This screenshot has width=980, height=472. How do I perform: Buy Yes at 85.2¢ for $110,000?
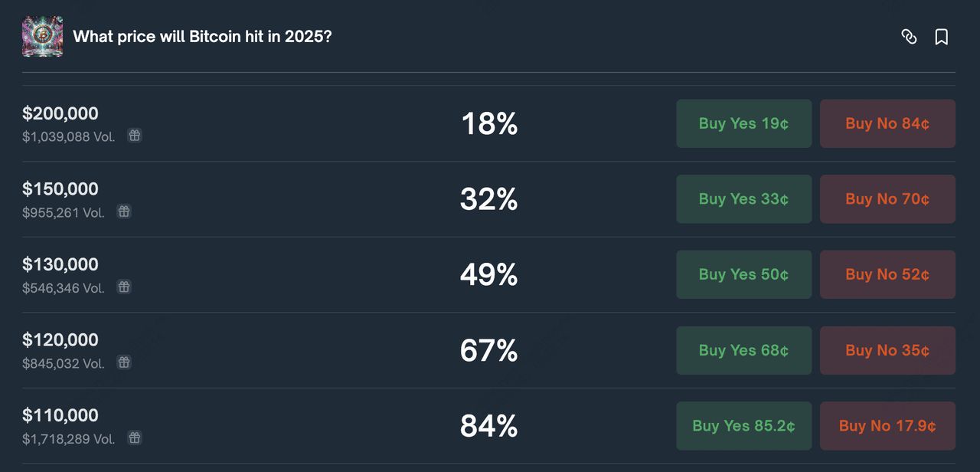(x=743, y=426)
